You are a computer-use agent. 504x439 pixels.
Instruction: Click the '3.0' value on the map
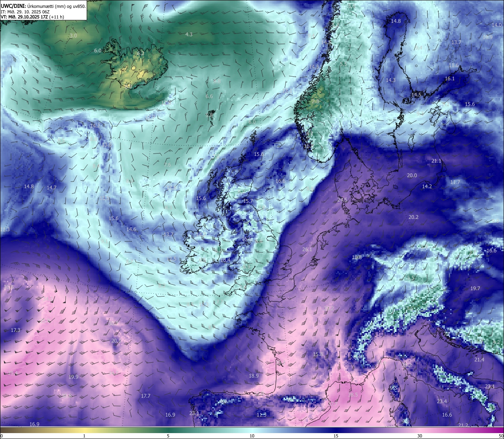(73, 36)
